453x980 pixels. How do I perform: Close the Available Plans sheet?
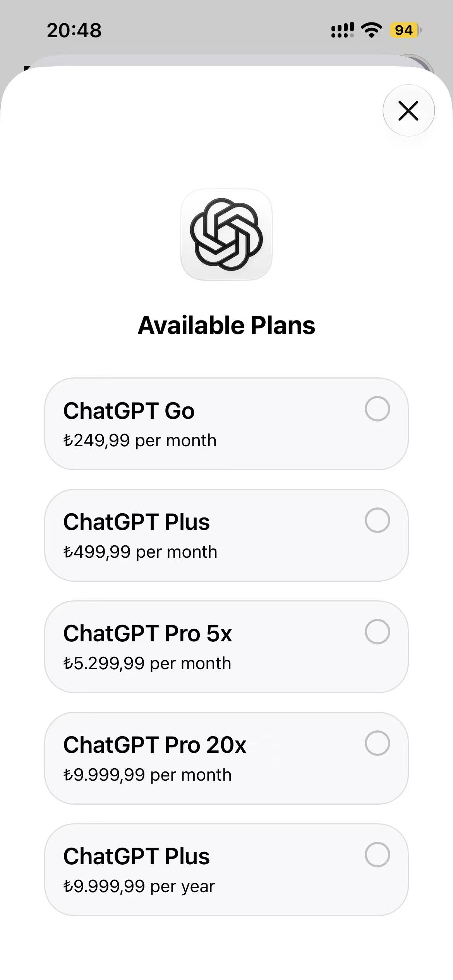[x=408, y=110]
